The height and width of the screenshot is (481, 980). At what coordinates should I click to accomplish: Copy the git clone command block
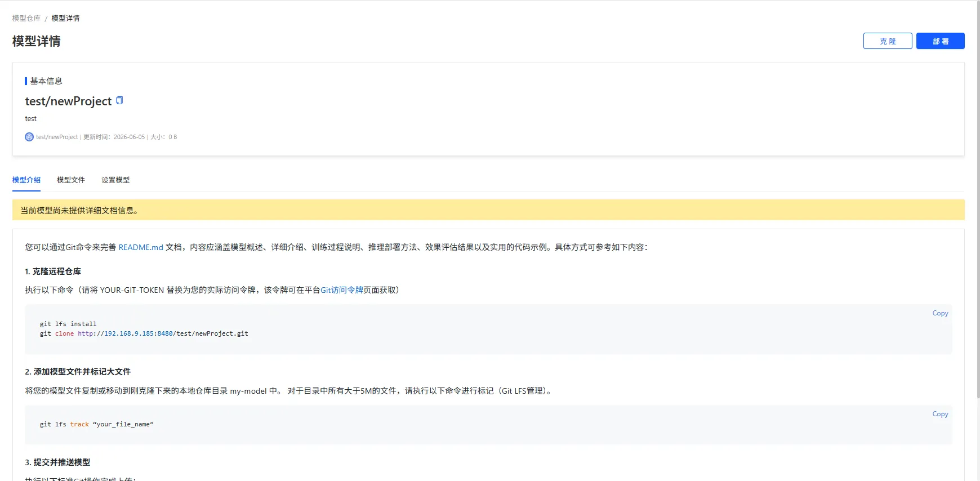(x=940, y=313)
